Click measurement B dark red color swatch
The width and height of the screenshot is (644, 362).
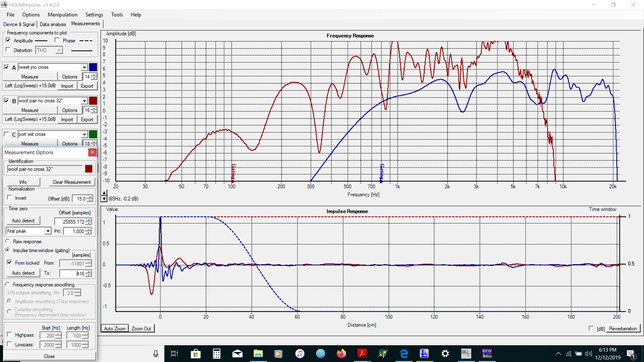(x=93, y=101)
